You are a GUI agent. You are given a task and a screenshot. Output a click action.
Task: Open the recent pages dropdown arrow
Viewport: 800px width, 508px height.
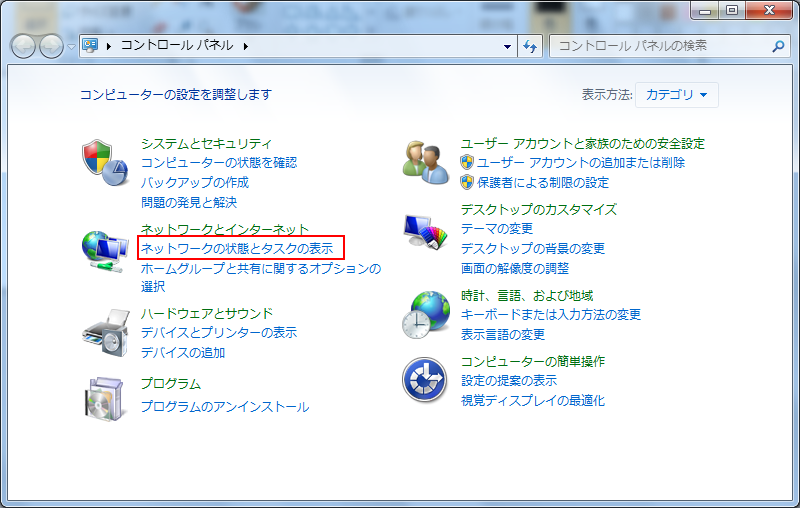(71, 46)
